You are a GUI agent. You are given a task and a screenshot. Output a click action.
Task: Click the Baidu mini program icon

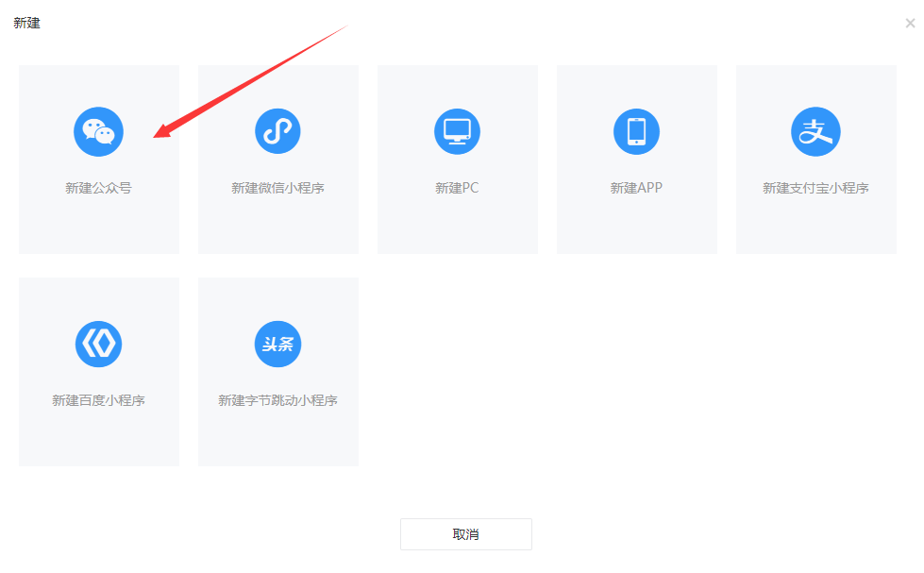click(98, 344)
